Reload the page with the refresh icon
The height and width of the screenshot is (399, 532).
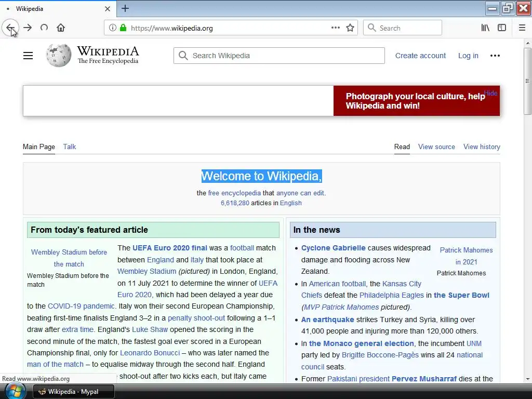[44, 28]
